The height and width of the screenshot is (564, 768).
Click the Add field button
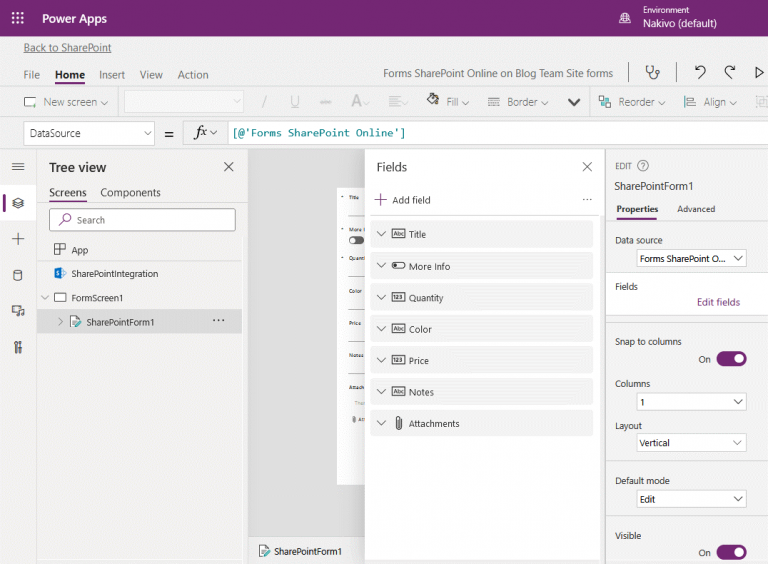pos(403,200)
